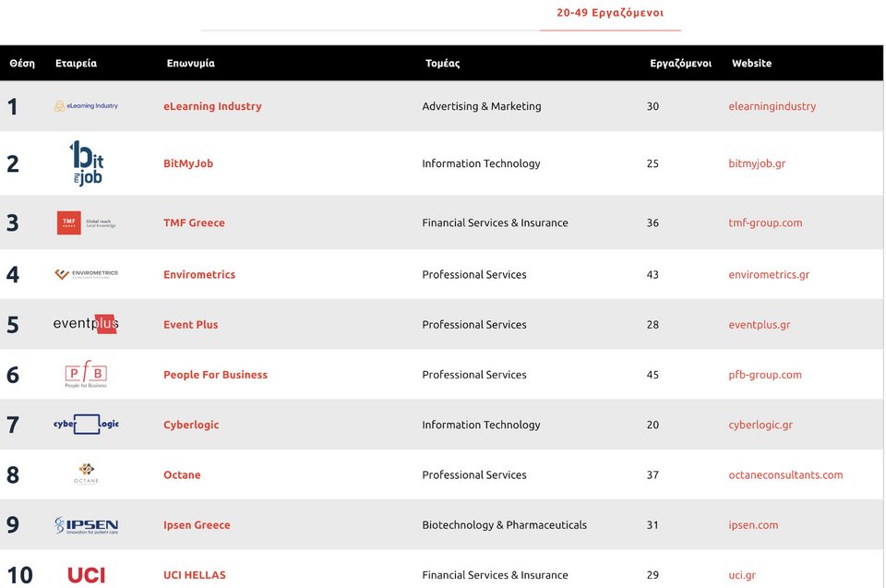Visit the tmf-group.com website link
This screenshot has height=588, width=886.
pos(765,222)
